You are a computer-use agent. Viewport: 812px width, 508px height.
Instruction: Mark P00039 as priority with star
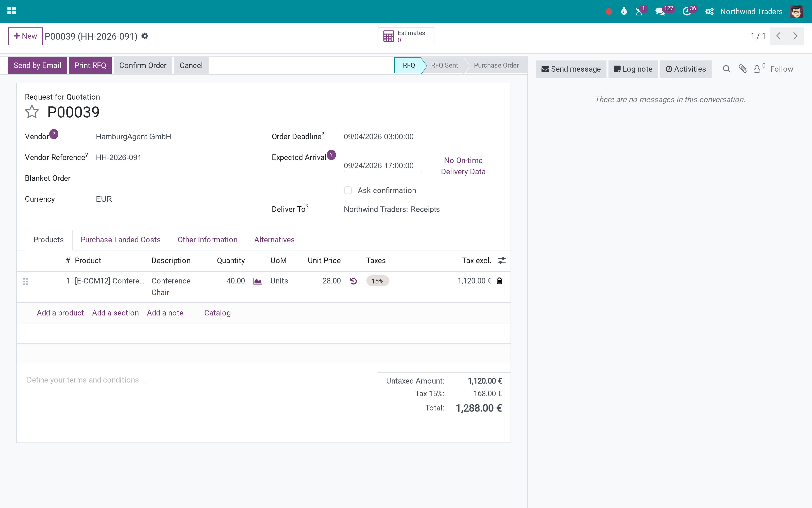32,112
